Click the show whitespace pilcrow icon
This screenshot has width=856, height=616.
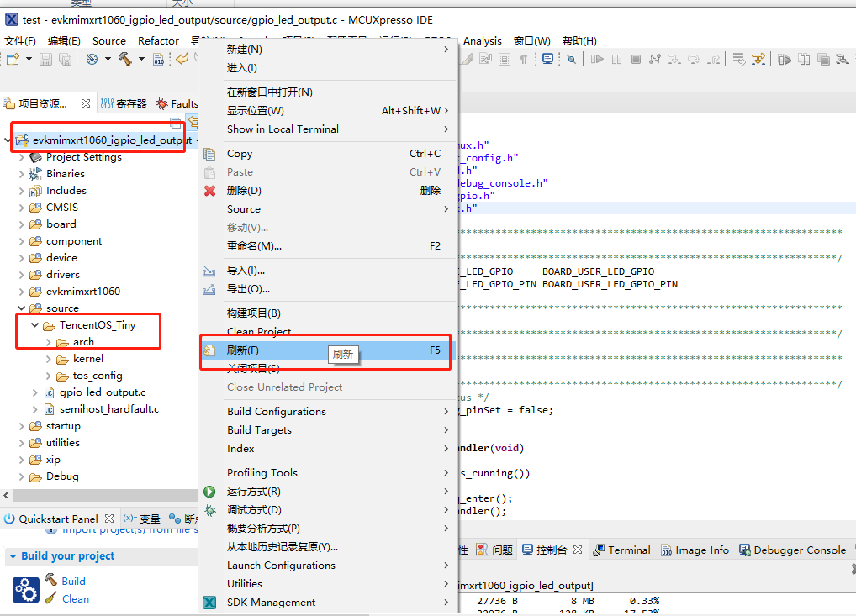pyautogui.click(x=524, y=59)
